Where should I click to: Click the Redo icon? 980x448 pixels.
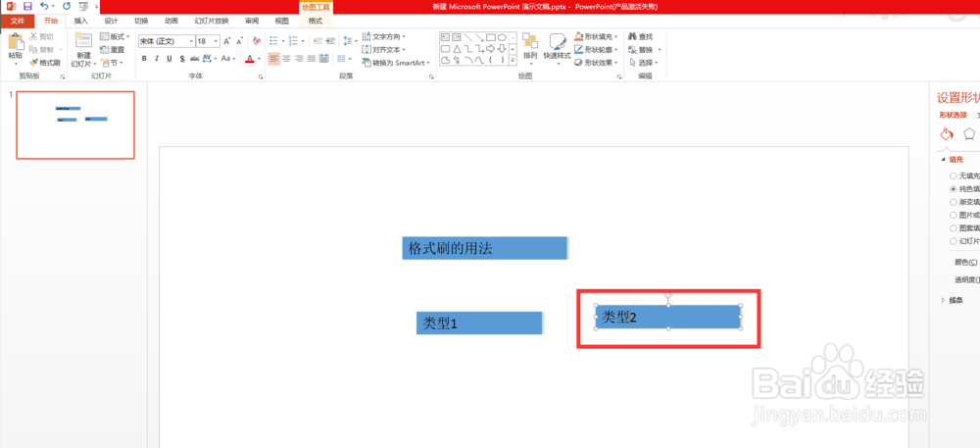coord(67,6)
